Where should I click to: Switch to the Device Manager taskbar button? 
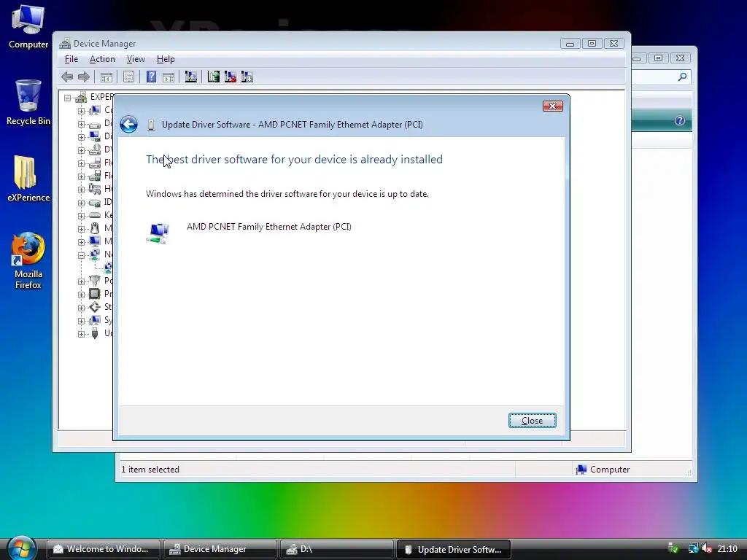click(220, 549)
